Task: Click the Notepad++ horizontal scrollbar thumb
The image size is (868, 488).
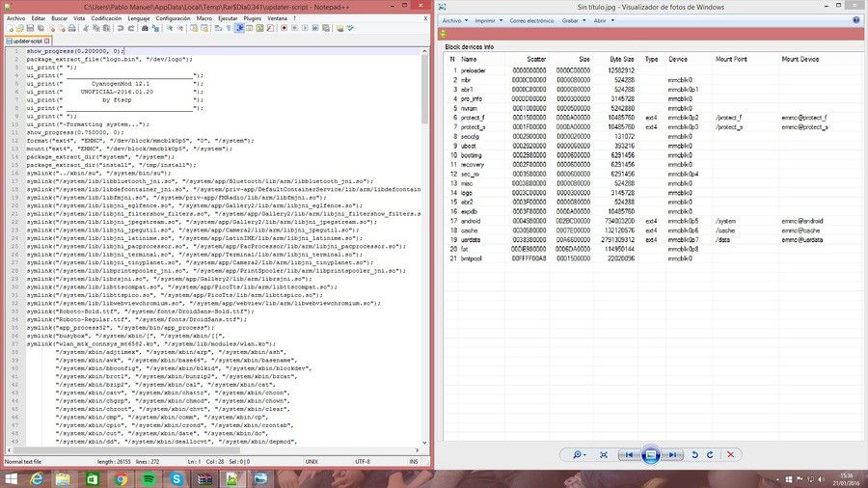Action: pyautogui.click(x=126, y=450)
